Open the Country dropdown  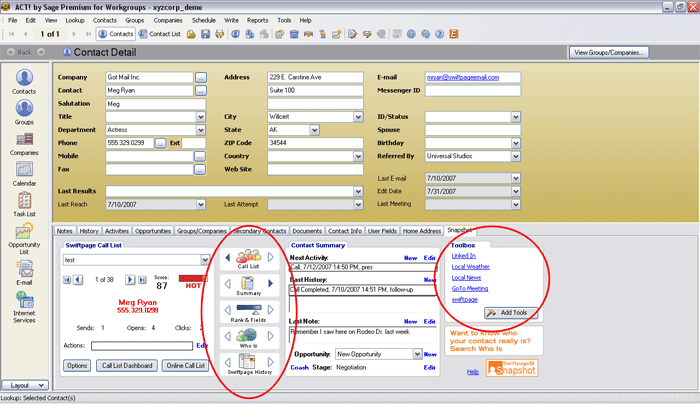coord(358,156)
